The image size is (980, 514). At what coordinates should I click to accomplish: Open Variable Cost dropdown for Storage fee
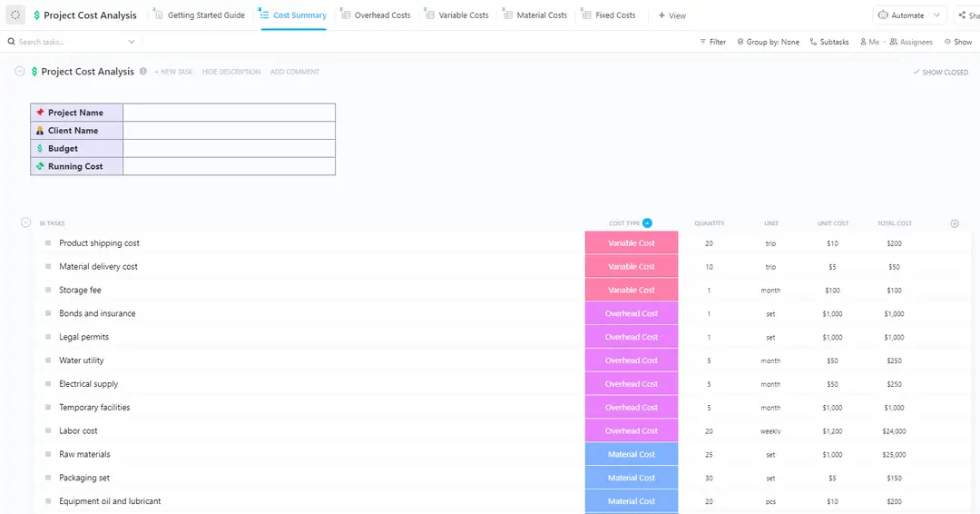(x=632, y=290)
